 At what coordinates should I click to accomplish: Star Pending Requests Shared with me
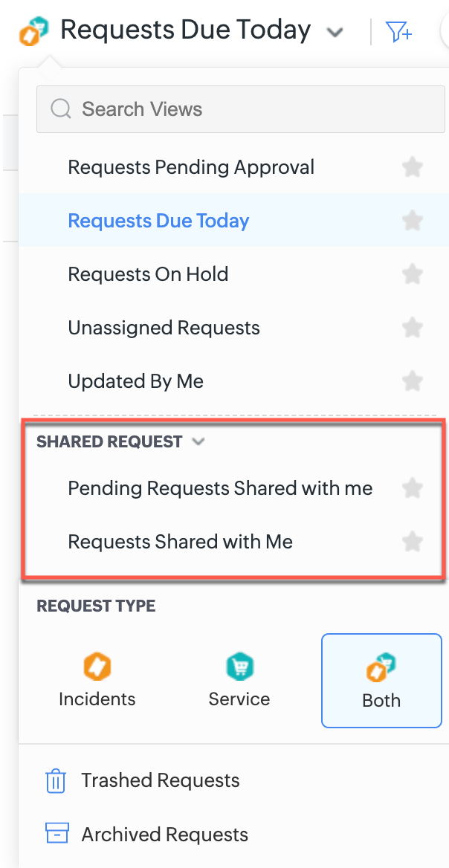pyautogui.click(x=412, y=488)
